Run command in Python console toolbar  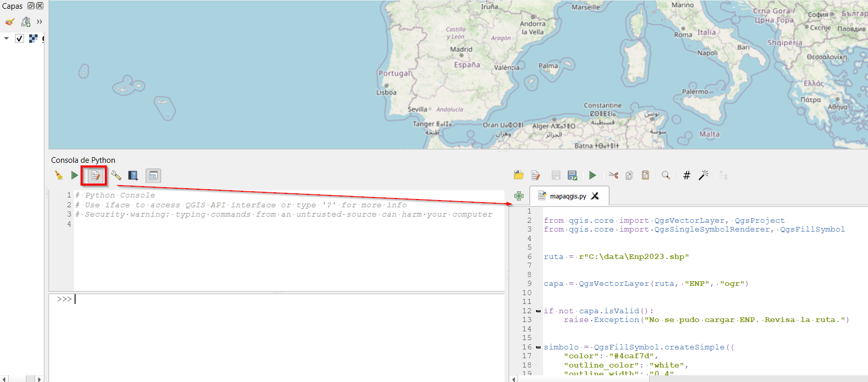[x=74, y=176]
